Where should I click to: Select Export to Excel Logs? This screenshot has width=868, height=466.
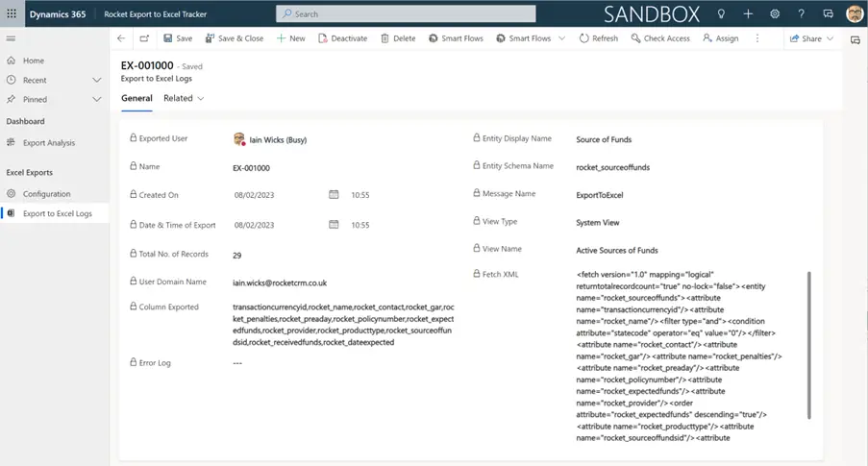[x=54, y=213]
